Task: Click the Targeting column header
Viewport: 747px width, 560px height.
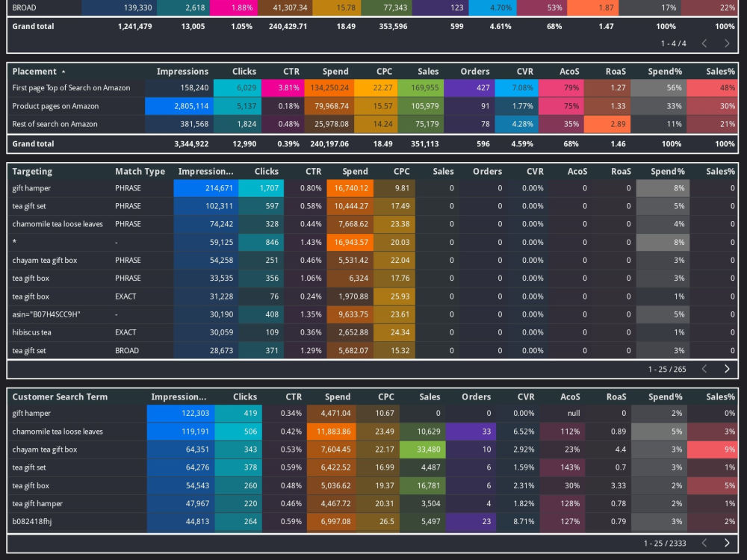Action: 32,172
